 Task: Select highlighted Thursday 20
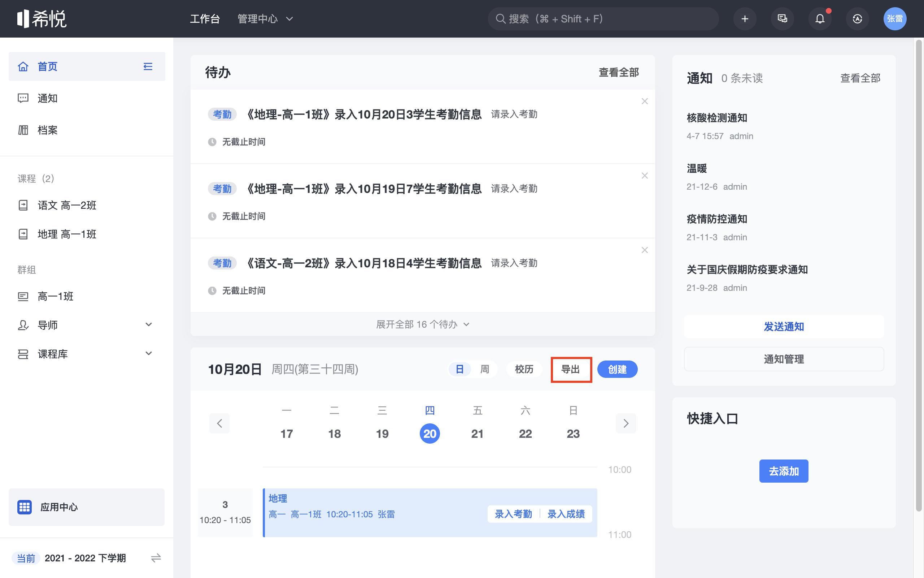[430, 433]
